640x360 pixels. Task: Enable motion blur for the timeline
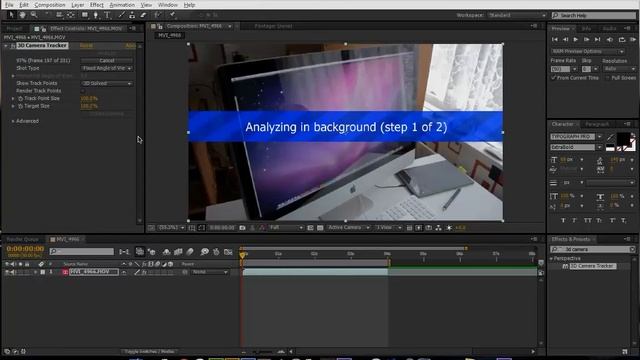190,252
